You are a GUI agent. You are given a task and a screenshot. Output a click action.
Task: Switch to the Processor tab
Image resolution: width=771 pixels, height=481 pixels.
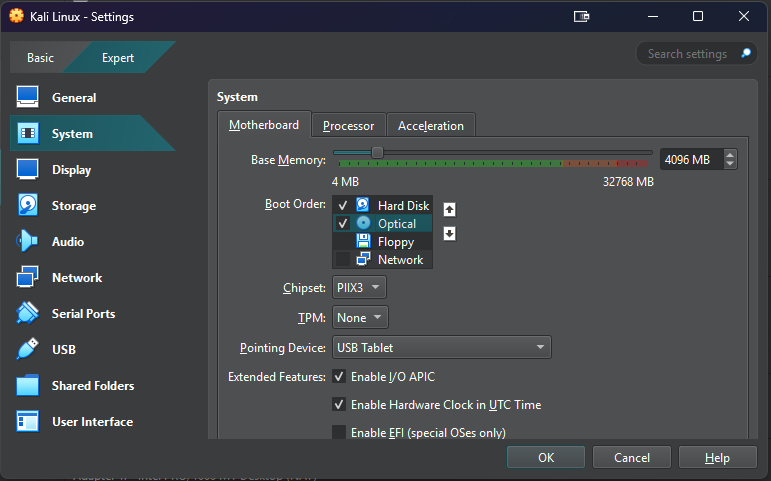349,126
